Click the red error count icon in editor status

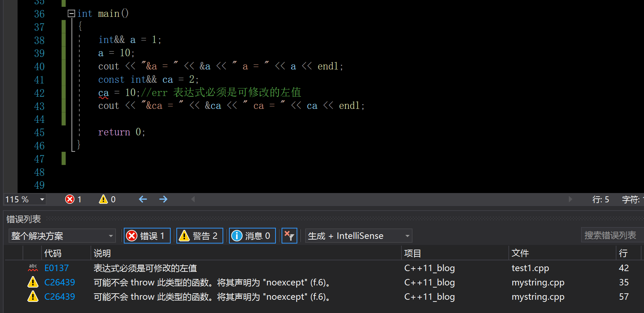(70, 199)
